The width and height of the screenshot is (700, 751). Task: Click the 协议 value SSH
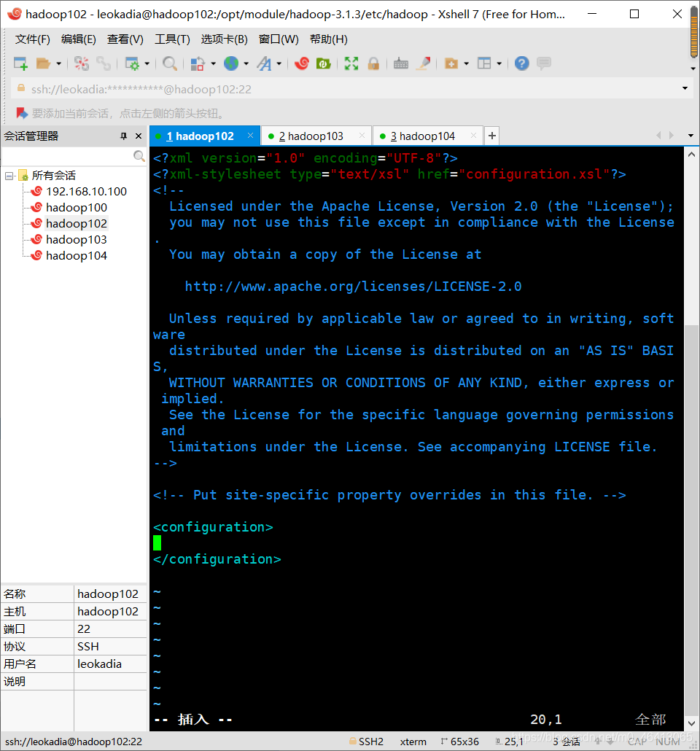(x=88, y=647)
